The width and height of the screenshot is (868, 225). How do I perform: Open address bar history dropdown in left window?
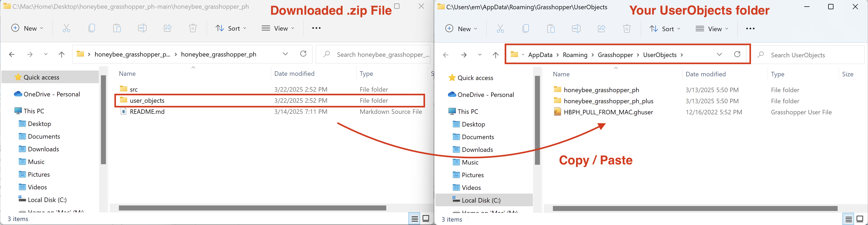click(285, 54)
